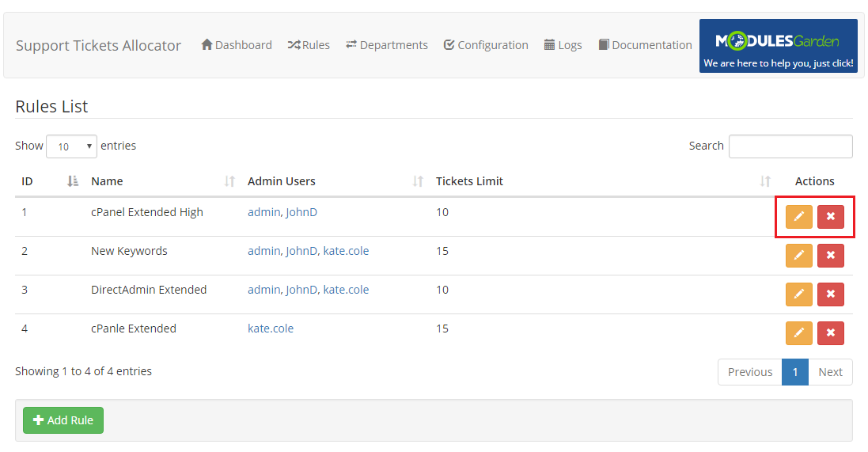Open the Dashboard menu item

(x=237, y=45)
